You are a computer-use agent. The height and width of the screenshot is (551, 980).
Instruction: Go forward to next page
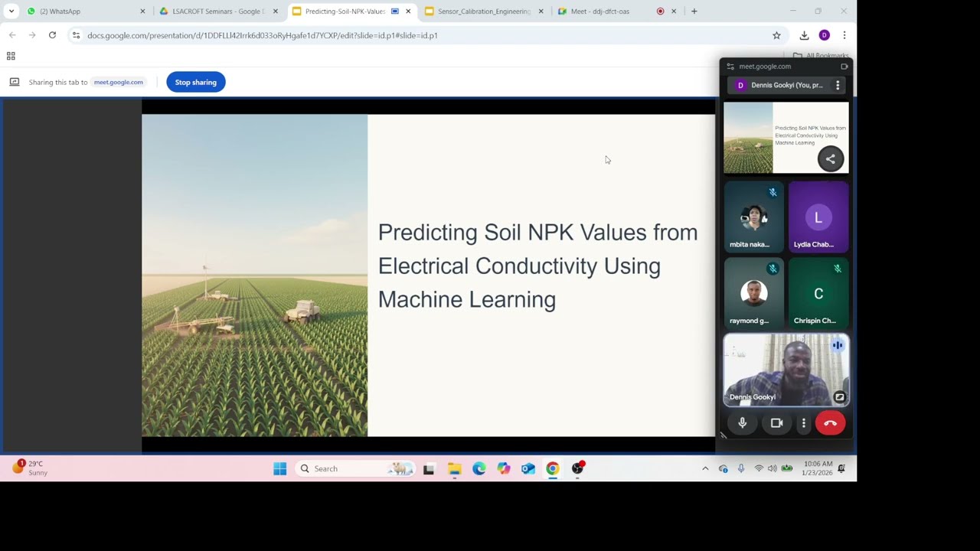pos(32,35)
